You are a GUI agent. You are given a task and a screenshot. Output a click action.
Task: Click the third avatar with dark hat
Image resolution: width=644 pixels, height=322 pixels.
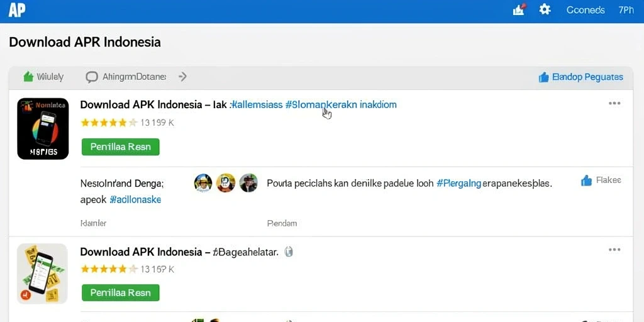pyautogui.click(x=248, y=183)
